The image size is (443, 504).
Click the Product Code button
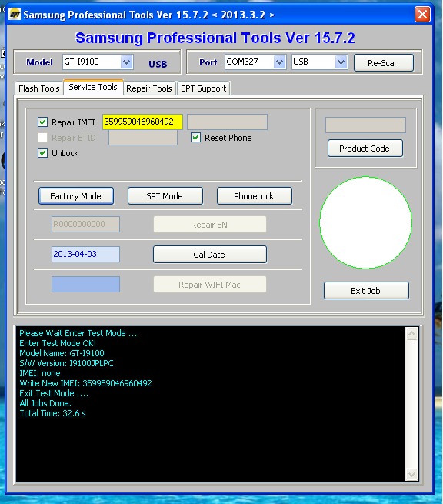[365, 149]
